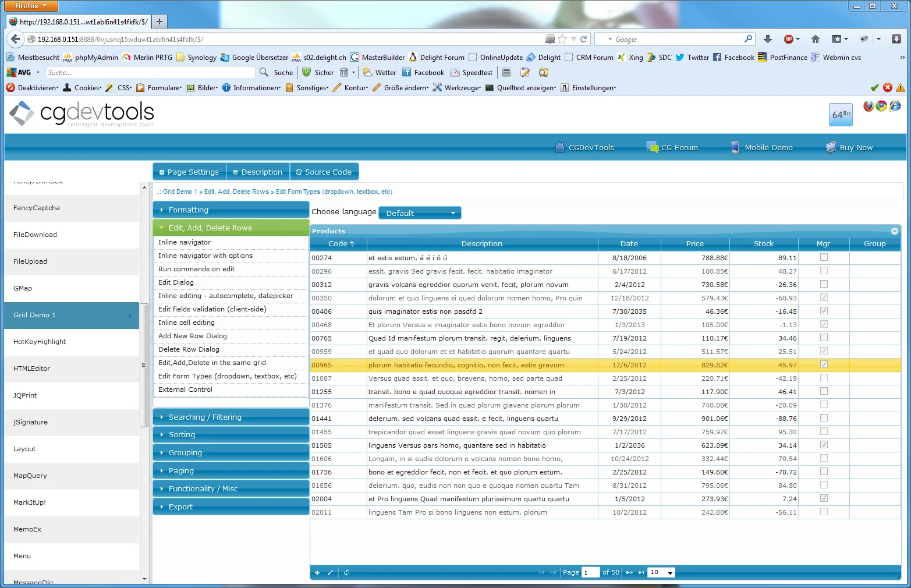
Task: Open the Description tab
Action: (258, 172)
